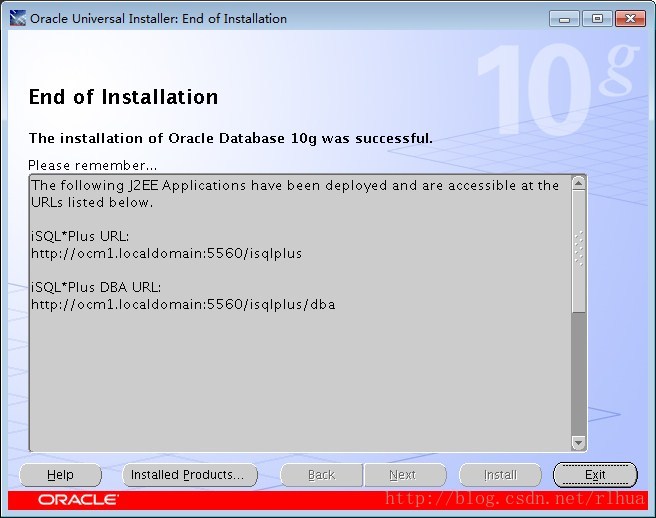656x518 pixels.
Task: Maximize the Oracle Universal Installer window
Action: (597, 19)
